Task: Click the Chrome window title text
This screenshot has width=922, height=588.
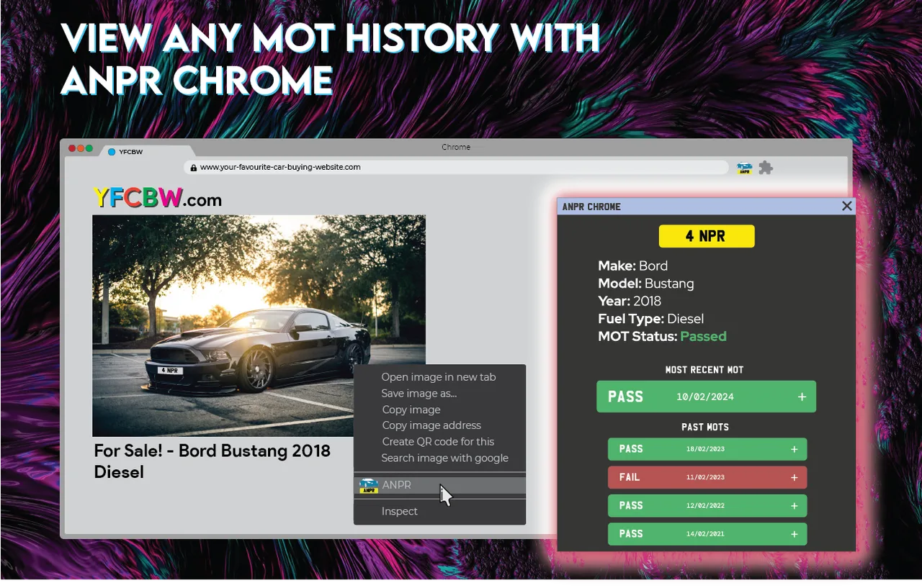Action: (456, 147)
